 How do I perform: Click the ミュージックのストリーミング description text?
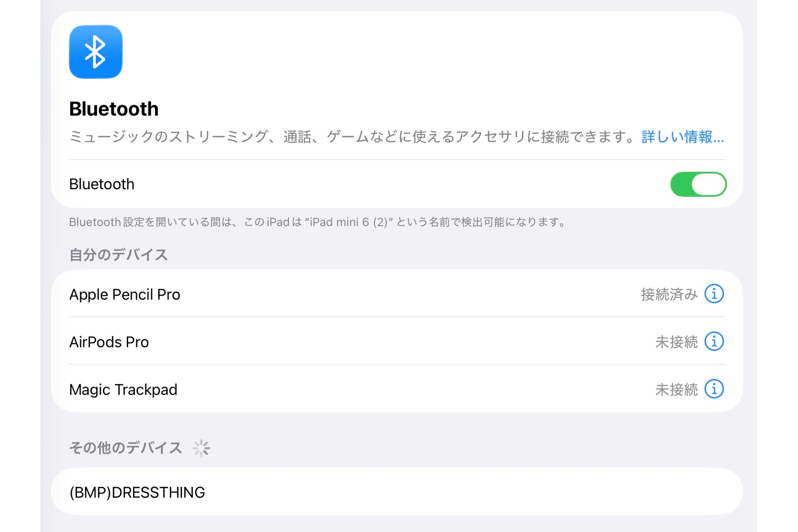click(353, 137)
